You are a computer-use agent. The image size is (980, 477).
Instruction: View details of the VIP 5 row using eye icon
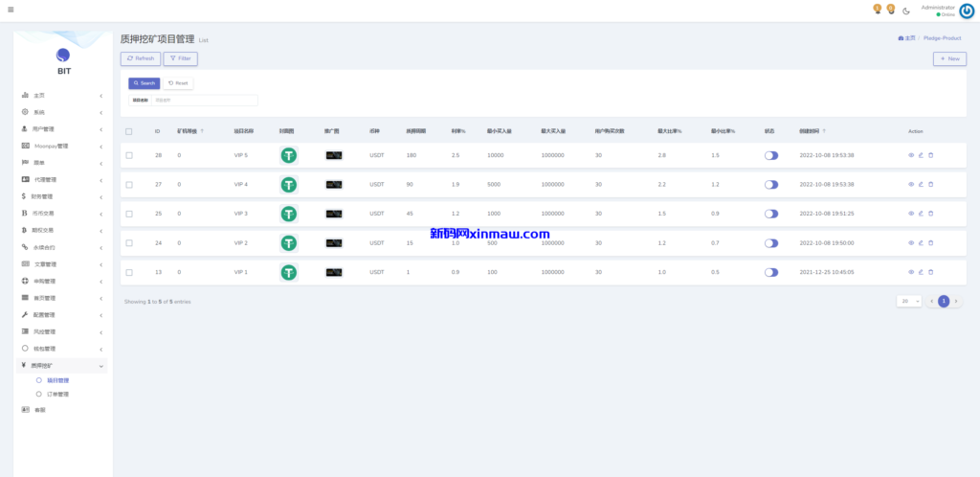[x=911, y=155]
